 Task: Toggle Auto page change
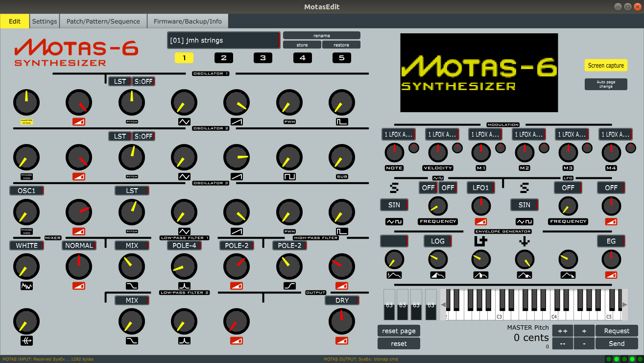point(606,84)
